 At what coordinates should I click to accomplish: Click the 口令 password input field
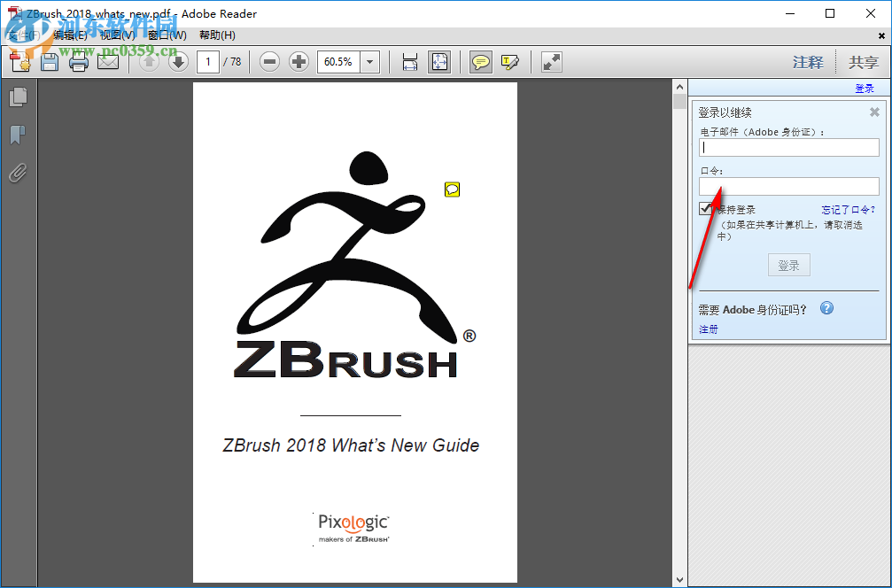[789, 187]
